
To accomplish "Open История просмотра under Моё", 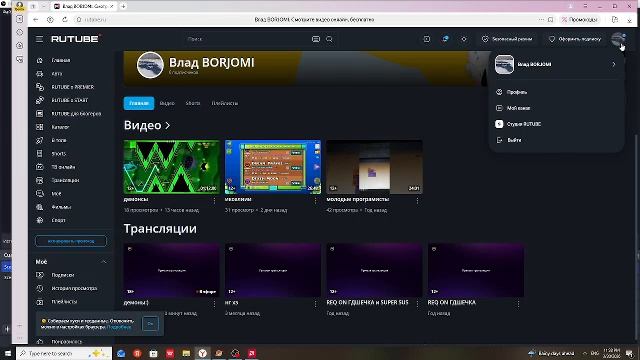I will tap(74, 289).
